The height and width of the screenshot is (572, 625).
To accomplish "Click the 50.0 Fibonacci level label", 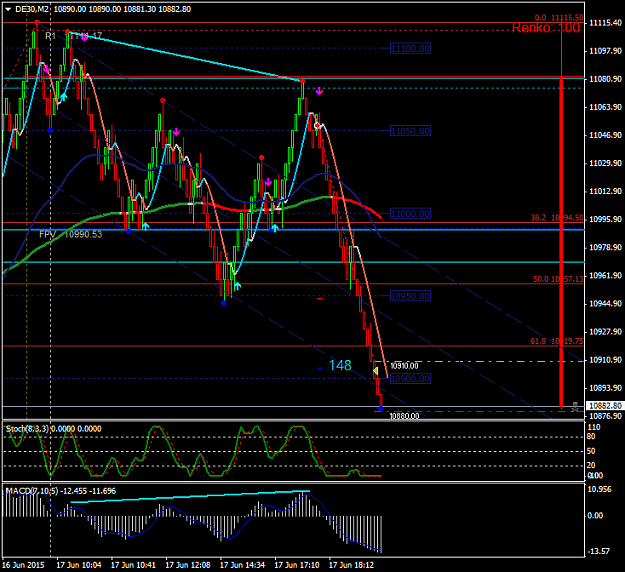I will click(x=558, y=279).
